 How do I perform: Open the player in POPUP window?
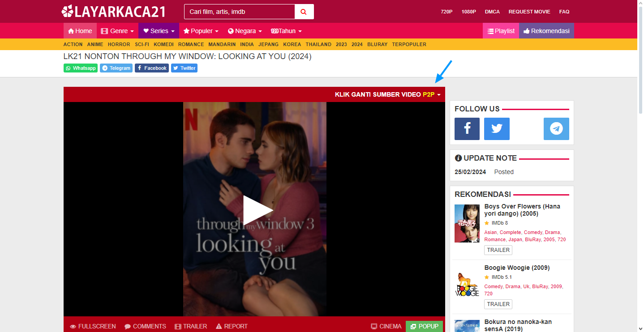[424, 326]
